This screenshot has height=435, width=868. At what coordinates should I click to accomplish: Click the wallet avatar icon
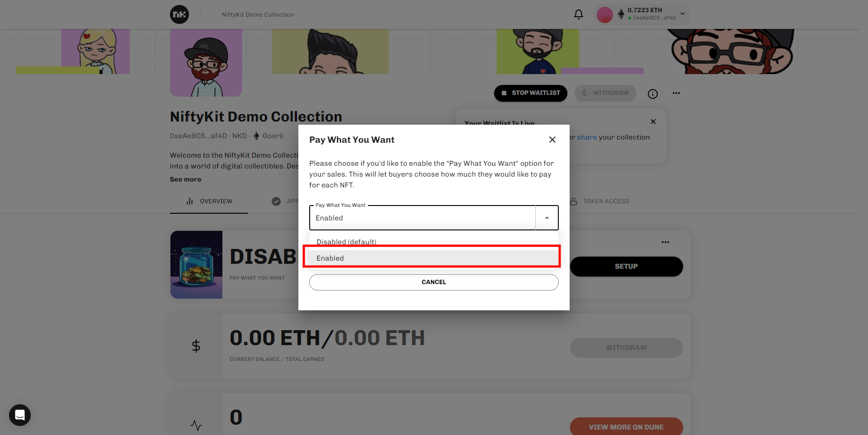coord(604,14)
